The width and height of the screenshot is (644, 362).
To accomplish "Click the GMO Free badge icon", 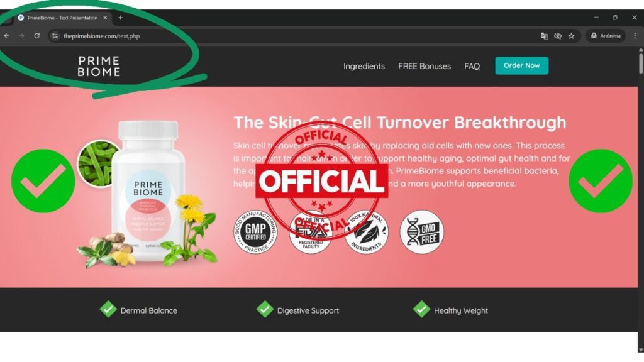I will (422, 232).
